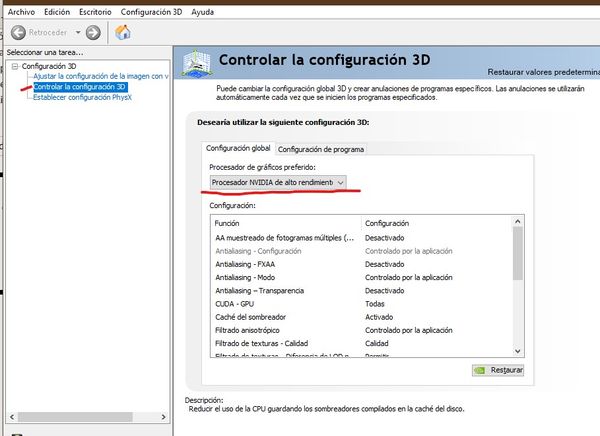Click the settings list vertical scrollbar thumb
The height and width of the screenshot is (436, 600).
tap(518, 253)
